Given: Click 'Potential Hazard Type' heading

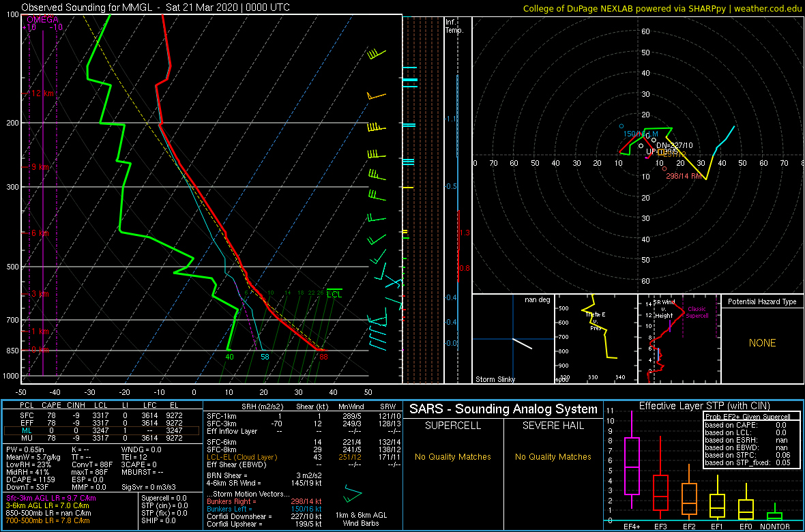Looking at the screenshot, I should click(x=761, y=302).
